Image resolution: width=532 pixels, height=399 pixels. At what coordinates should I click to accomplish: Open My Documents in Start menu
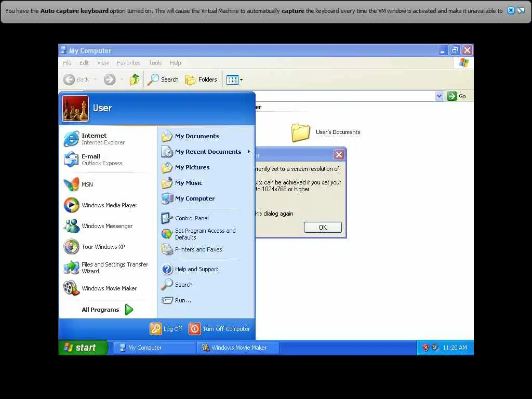coord(206,136)
